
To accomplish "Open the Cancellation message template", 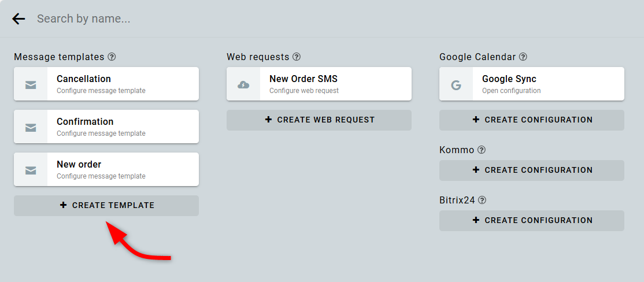I will point(121,84).
